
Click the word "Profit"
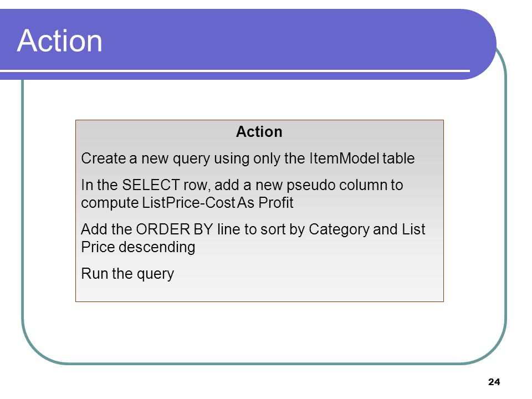point(276,203)
